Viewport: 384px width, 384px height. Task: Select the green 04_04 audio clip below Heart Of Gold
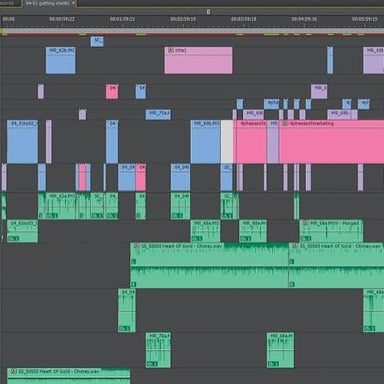[x=127, y=310]
